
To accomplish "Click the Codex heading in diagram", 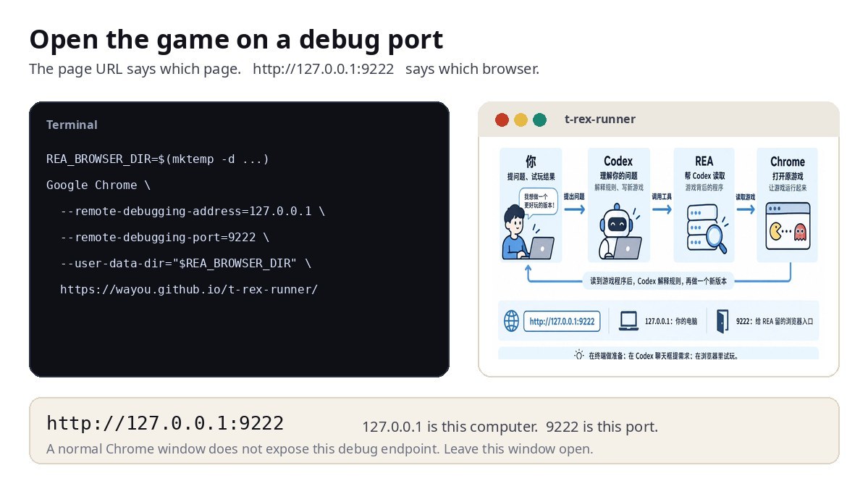I will tap(618, 161).
